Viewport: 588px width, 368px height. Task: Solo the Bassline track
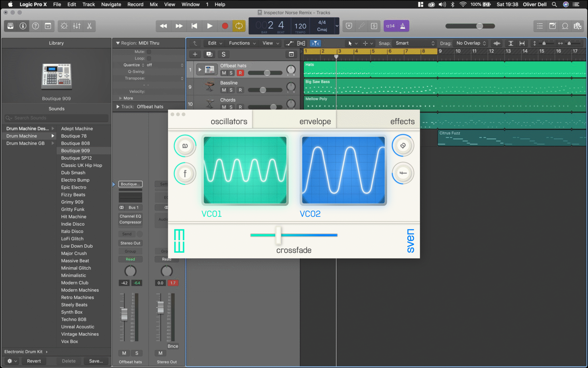pyautogui.click(x=231, y=90)
